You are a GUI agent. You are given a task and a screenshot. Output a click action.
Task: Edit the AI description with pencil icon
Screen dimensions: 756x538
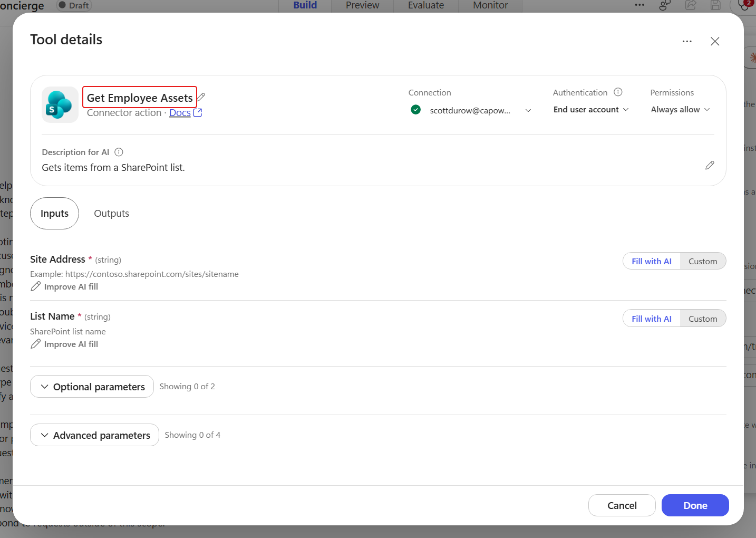coord(710,166)
